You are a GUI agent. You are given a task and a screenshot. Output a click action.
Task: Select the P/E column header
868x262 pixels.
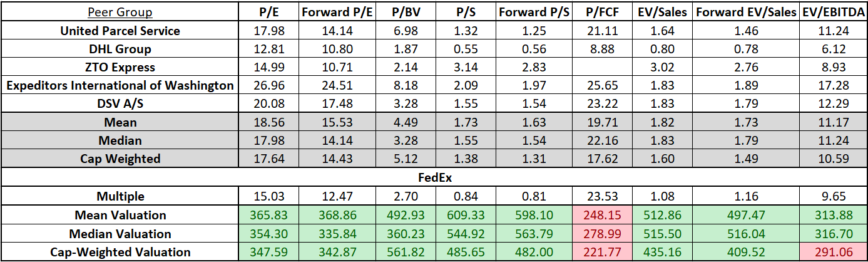(268, 12)
